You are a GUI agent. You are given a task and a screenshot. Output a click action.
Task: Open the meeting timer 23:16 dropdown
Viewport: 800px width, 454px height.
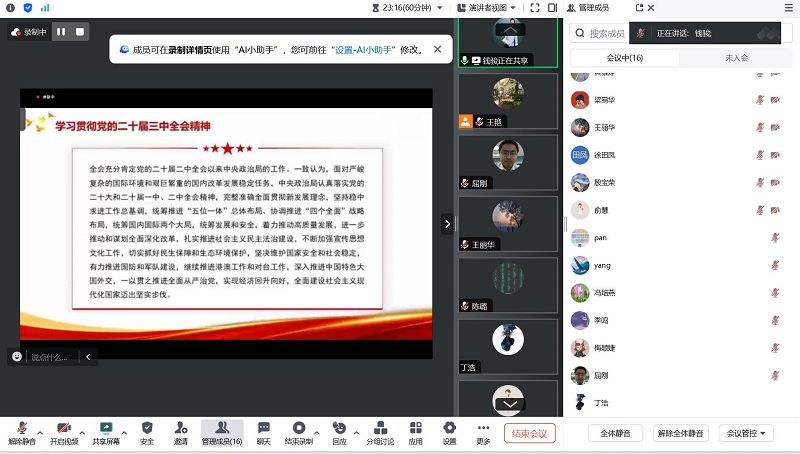point(407,8)
